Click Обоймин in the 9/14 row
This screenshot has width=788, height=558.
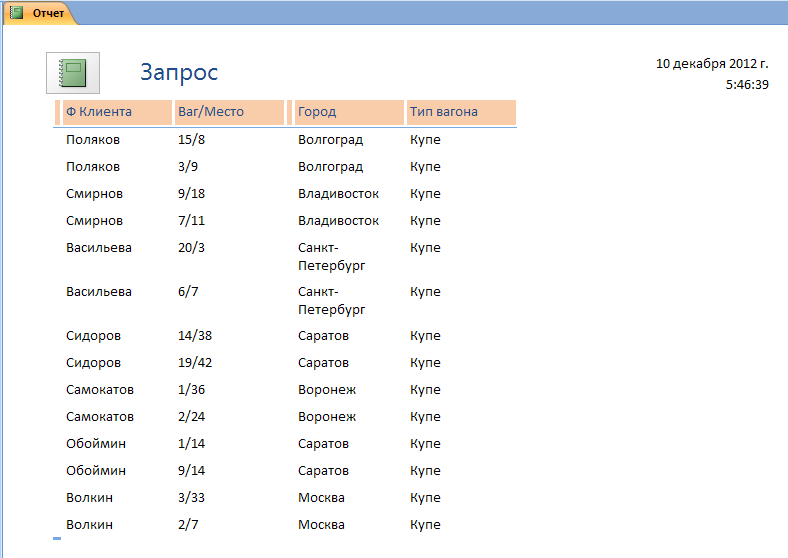coord(96,472)
